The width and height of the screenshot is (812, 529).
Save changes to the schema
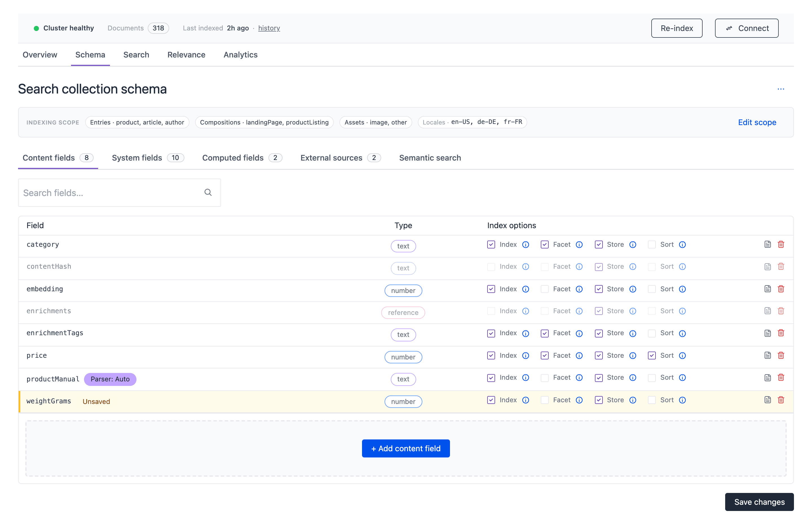pos(759,502)
